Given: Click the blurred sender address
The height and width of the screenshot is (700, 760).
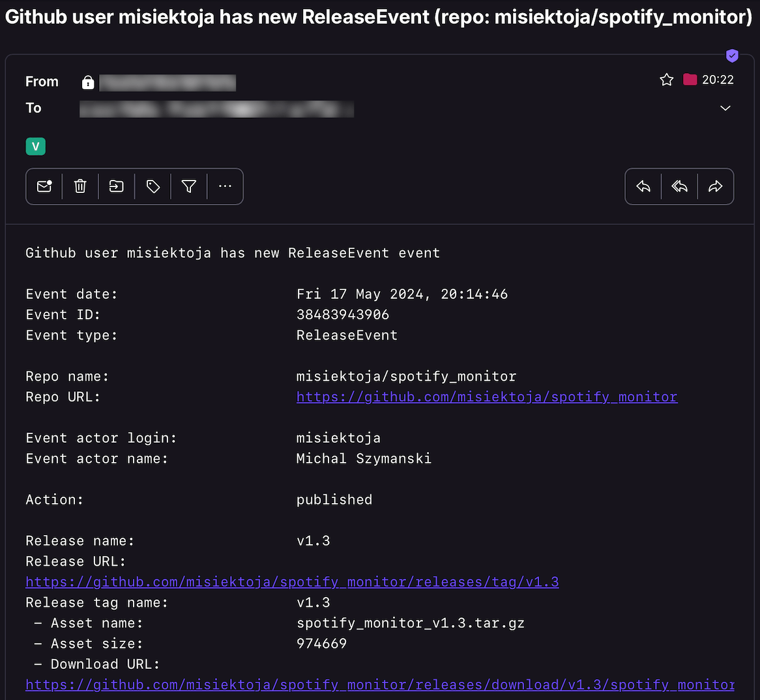Looking at the screenshot, I should point(168,82).
